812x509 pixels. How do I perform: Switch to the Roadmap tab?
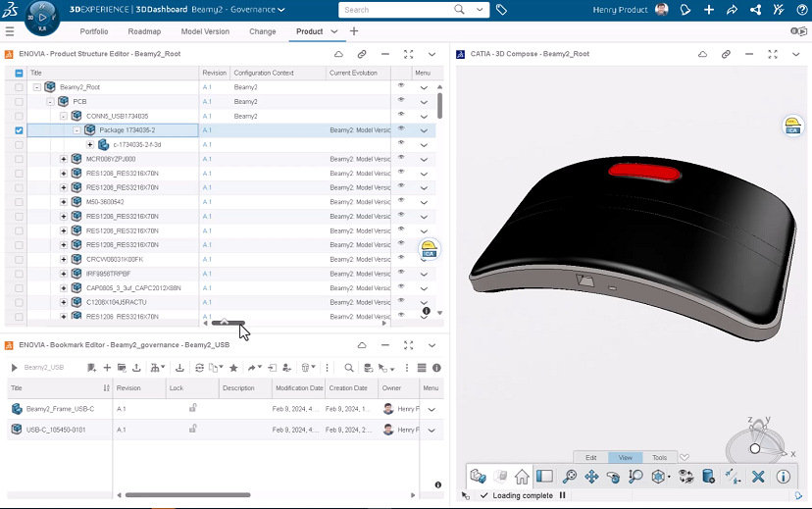(144, 31)
